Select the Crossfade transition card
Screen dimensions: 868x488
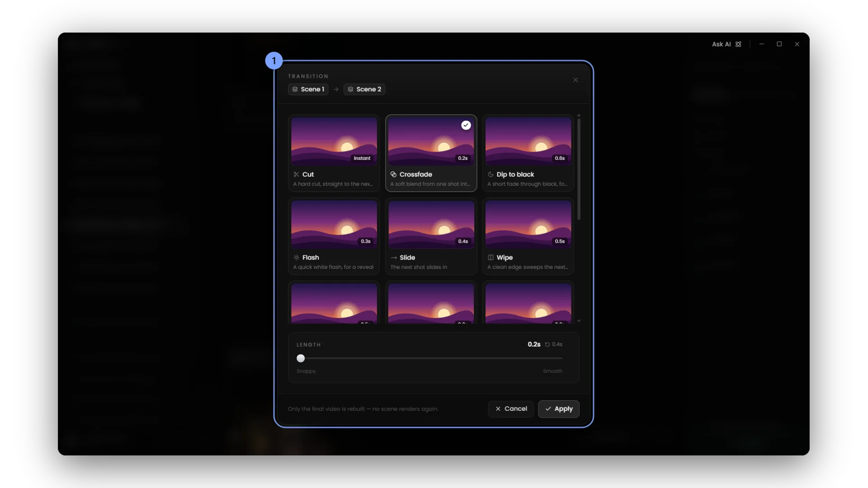(431, 153)
